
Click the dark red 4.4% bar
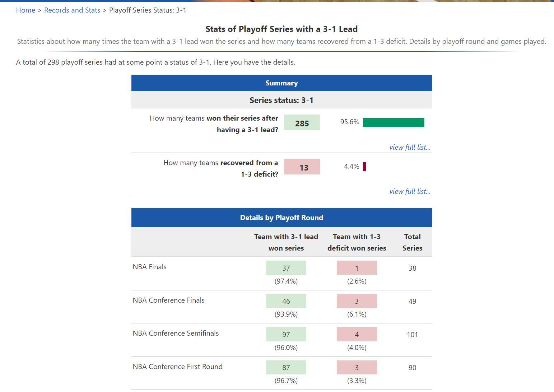click(364, 167)
